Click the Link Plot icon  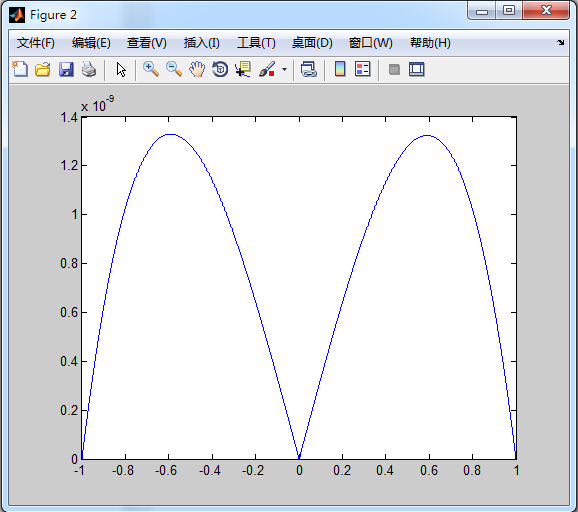[309, 69]
